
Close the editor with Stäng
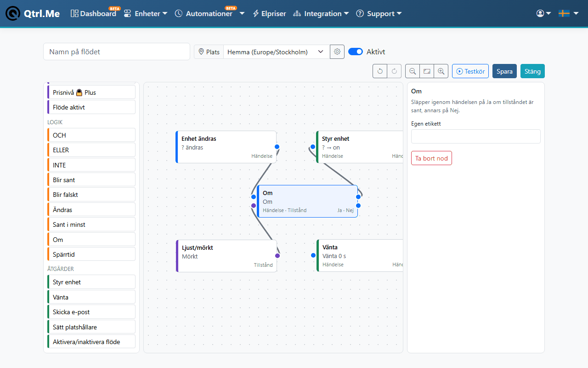pos(532,71)
